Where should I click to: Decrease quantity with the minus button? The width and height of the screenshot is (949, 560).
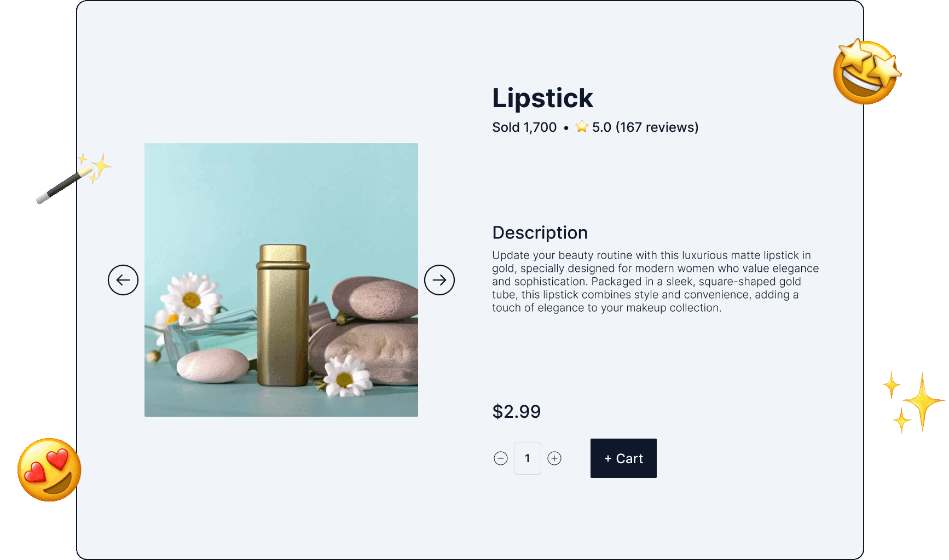point(501,458)
